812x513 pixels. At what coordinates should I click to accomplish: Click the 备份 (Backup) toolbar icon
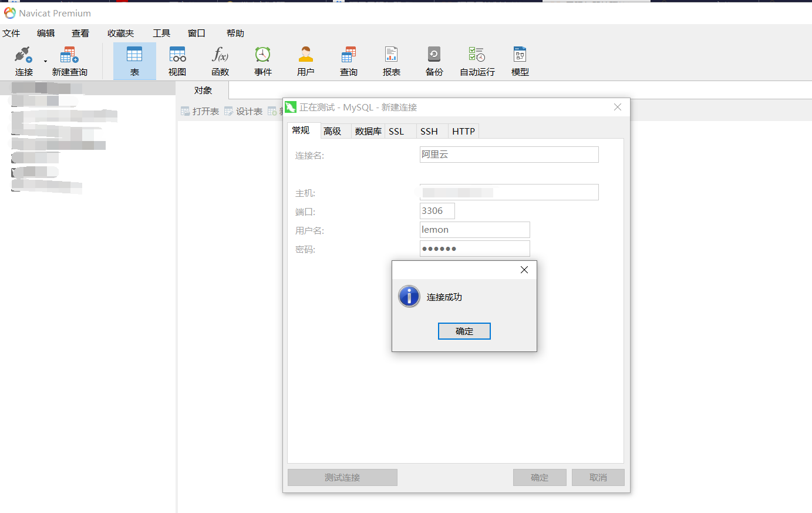coord(434,61)
